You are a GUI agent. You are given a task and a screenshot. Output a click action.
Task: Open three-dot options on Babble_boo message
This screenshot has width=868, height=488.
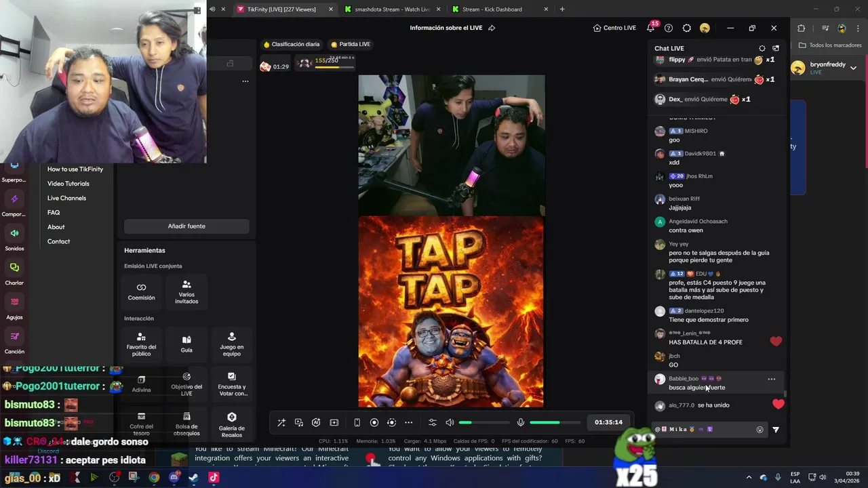(x=771, y=379)
